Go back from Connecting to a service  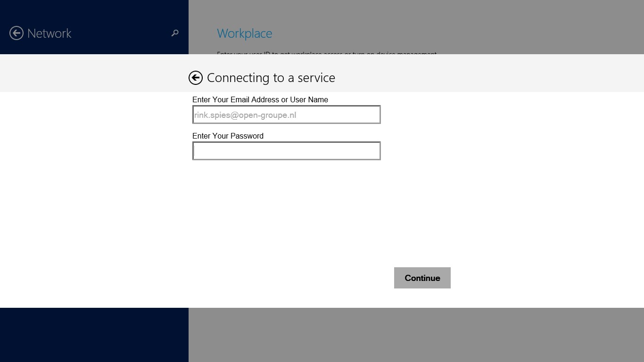(x=196, y=78)
